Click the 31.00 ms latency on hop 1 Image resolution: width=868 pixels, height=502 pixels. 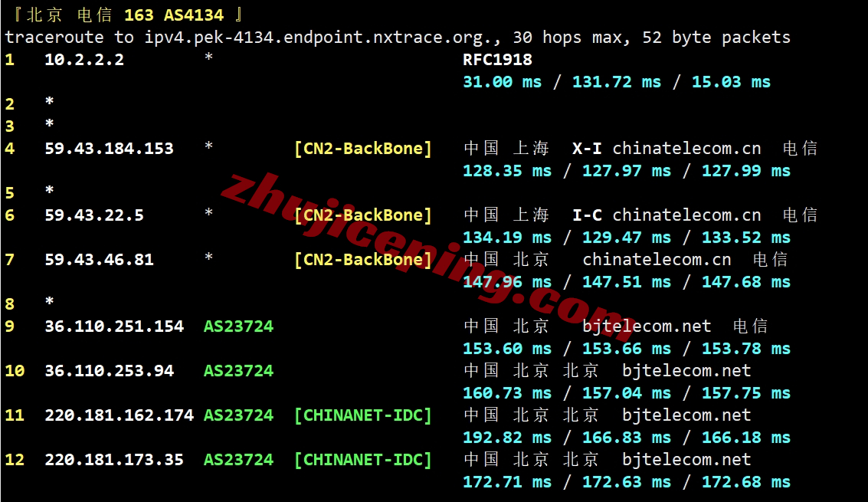502,82
